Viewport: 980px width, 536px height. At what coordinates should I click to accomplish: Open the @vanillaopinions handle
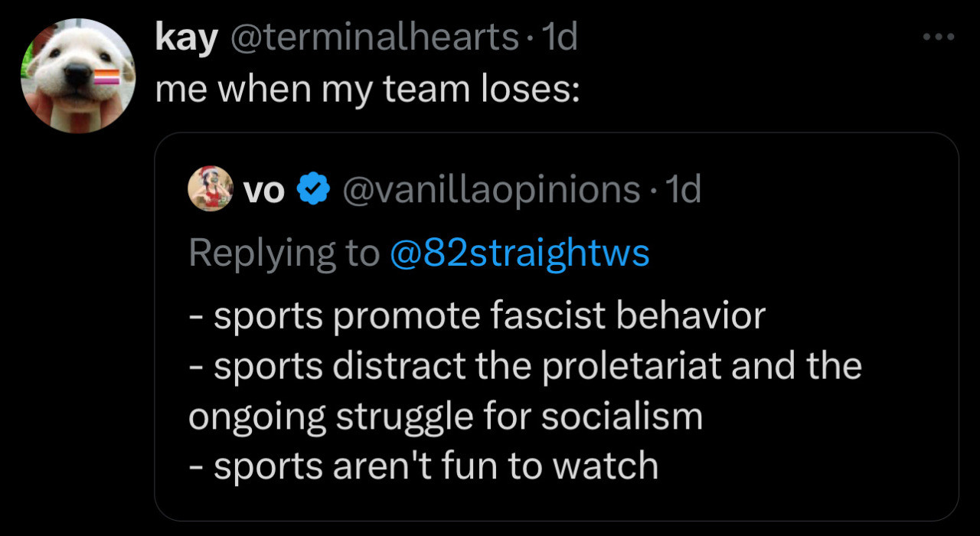(491, 189)
